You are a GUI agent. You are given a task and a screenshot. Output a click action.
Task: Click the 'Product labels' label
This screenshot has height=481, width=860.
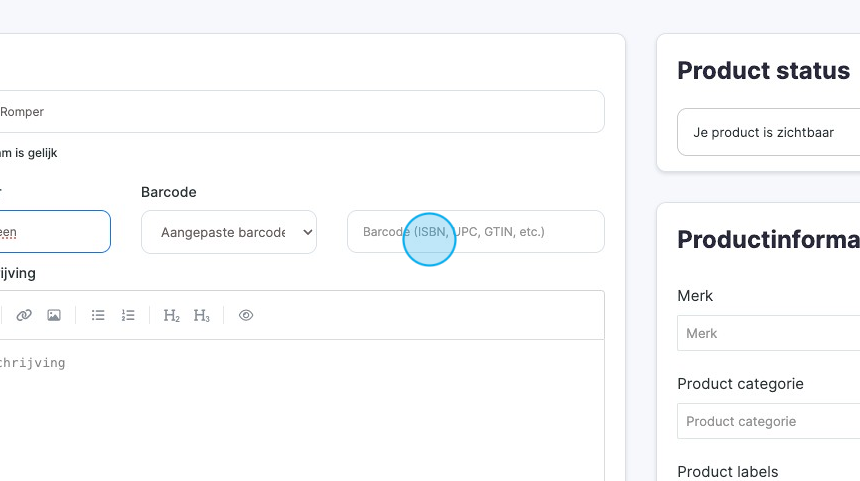(x=727, y=471)
